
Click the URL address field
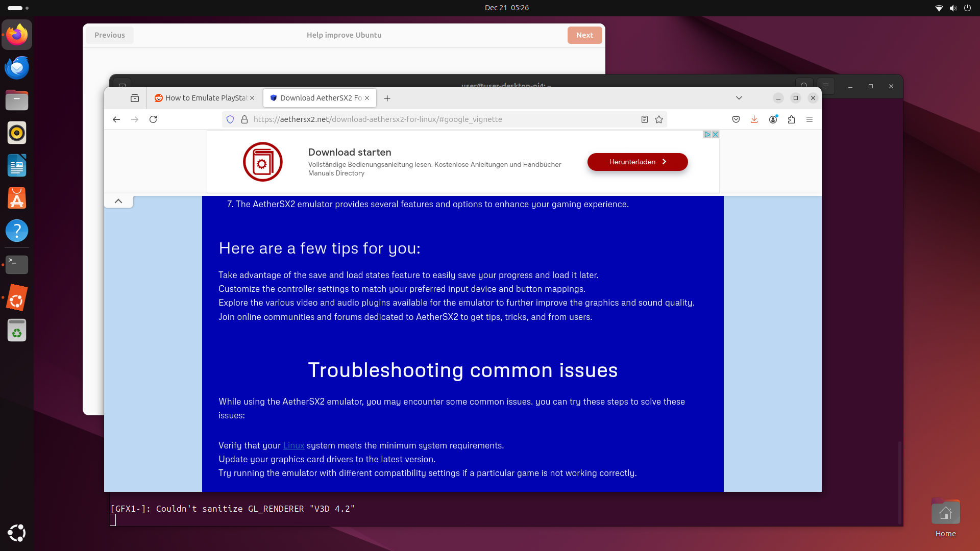click(x=439, y=119)
